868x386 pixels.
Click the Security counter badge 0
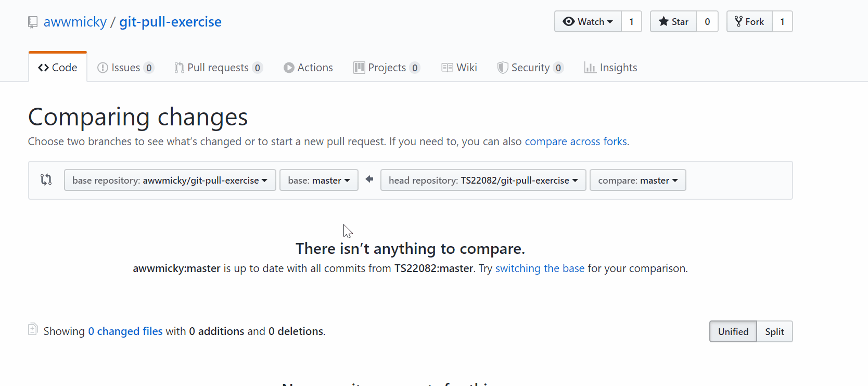(x=558, y=68)
